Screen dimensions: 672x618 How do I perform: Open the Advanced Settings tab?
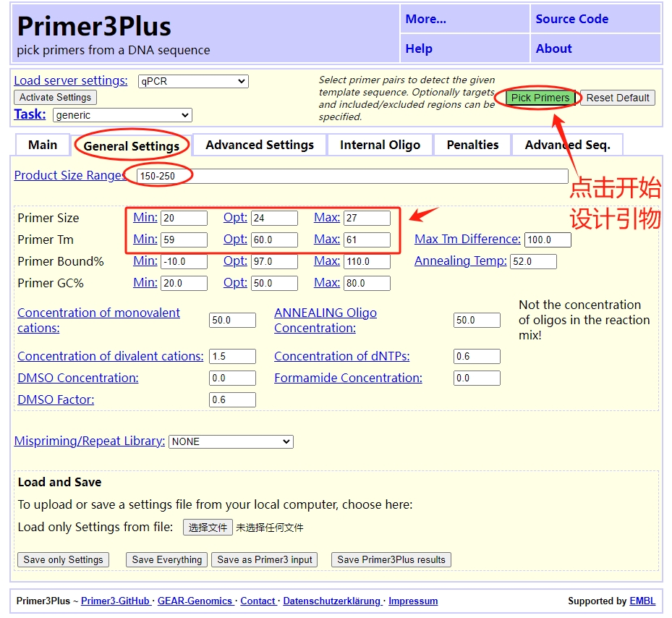(x=260, y=145)
